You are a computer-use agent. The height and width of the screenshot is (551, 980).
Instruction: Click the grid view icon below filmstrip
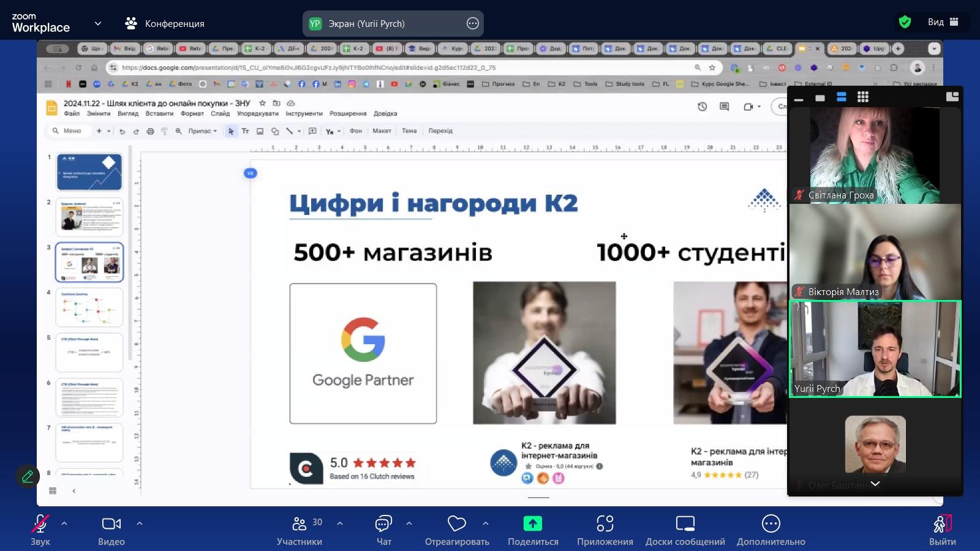53,490
